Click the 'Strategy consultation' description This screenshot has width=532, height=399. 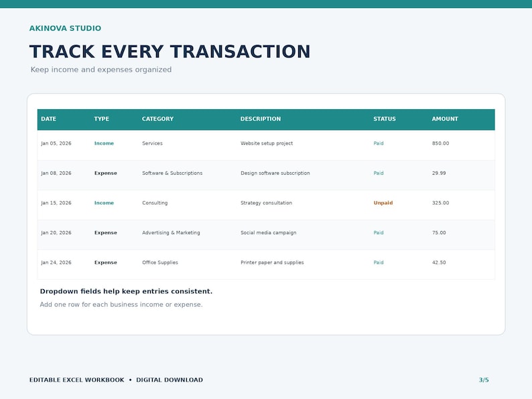coord(267,203)
